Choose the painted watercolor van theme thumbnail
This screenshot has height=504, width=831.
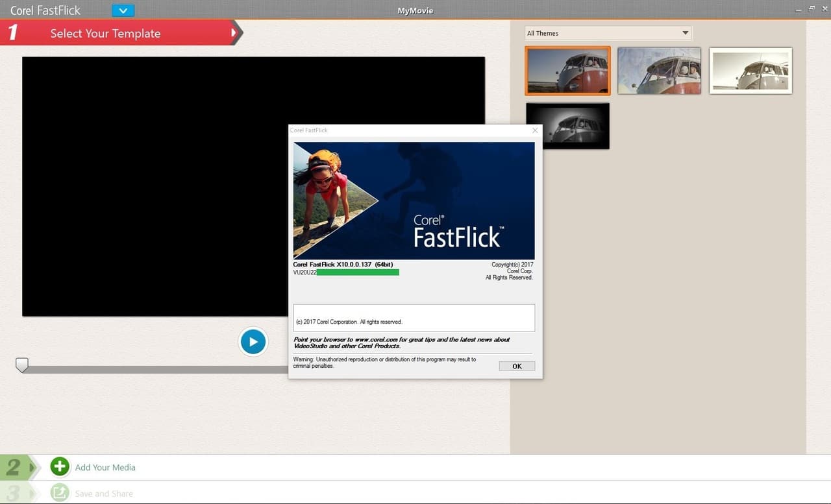(659, 71)
